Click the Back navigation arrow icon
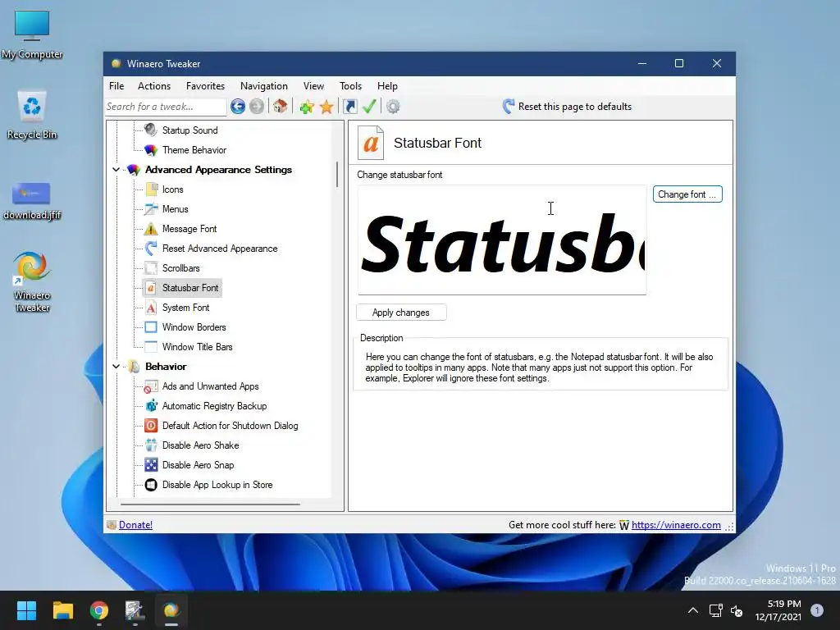The width and height of the screenshot is (840, 630). [x=238, y=107]
